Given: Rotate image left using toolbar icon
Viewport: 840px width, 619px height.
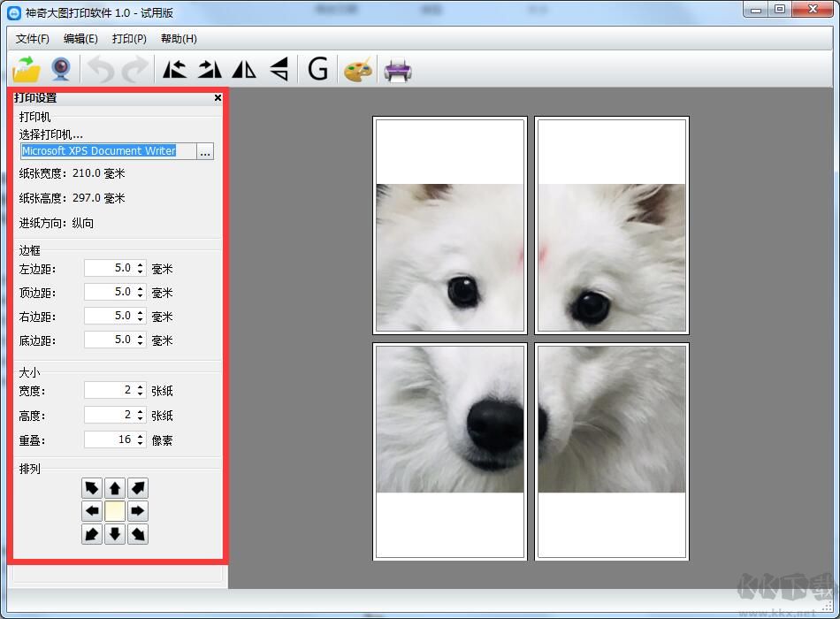Looking at the screenshot, I should point(175,69).
